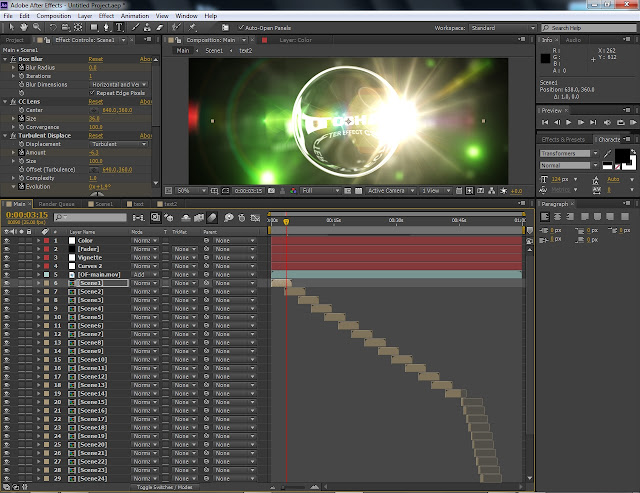
Task: Select the Rotation tool
Action: click(x=53, y=27)
